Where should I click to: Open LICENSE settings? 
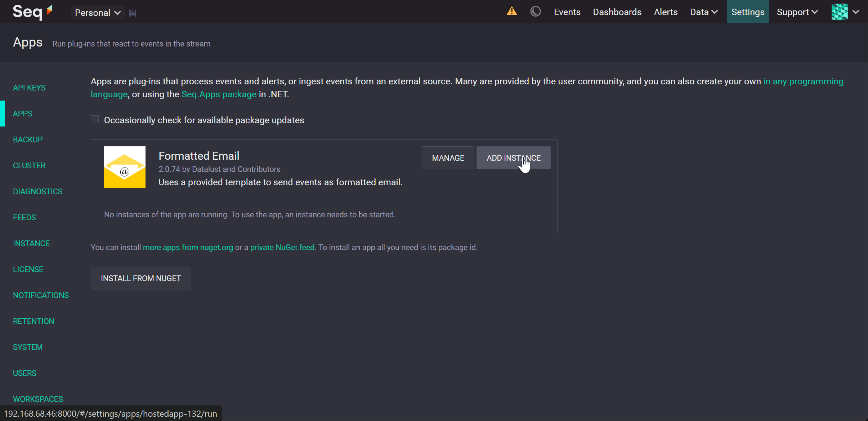pos(28,269)
